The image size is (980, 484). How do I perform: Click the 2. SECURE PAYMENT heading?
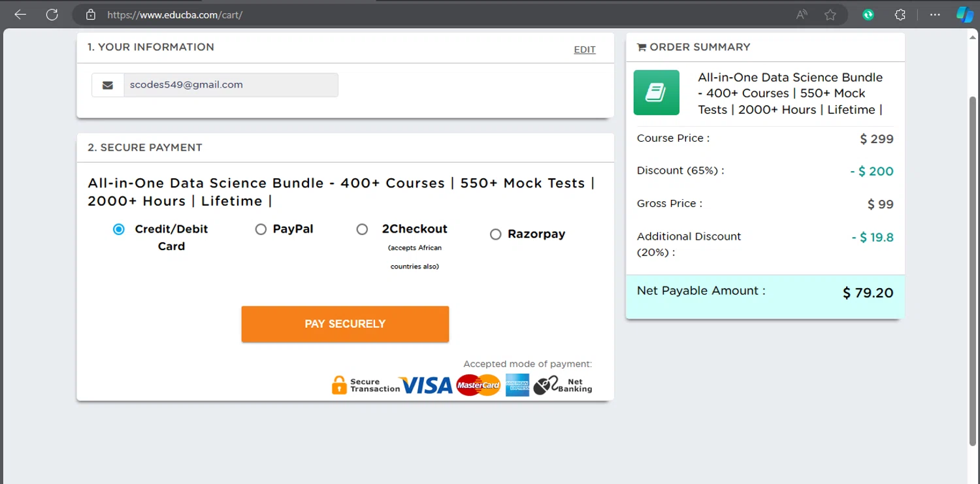[145, 148]
